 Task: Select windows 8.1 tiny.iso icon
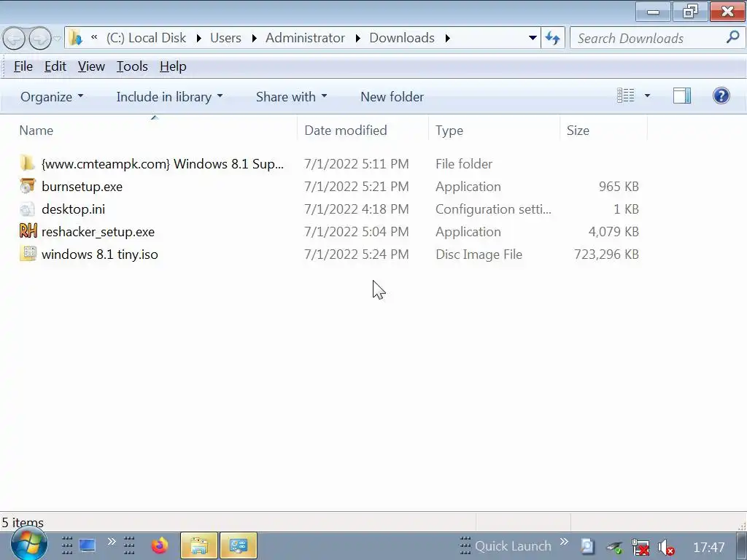tap(28, 253)
